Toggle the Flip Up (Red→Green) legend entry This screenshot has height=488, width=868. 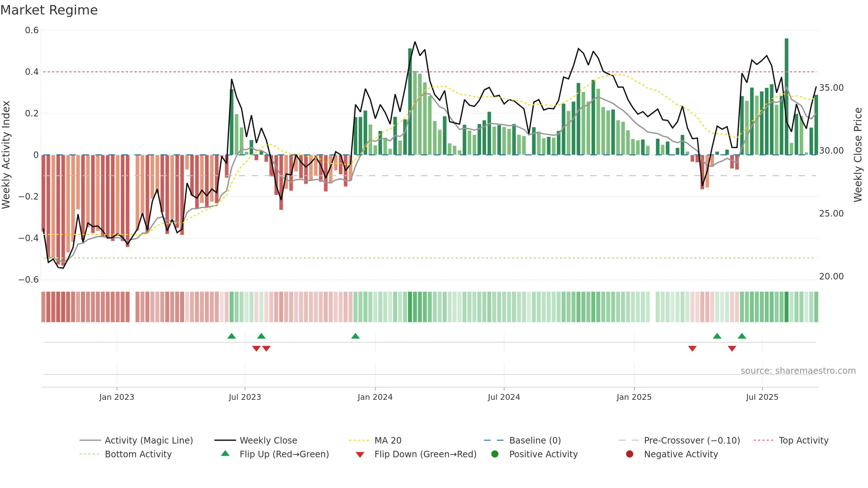tap(275, 454)
